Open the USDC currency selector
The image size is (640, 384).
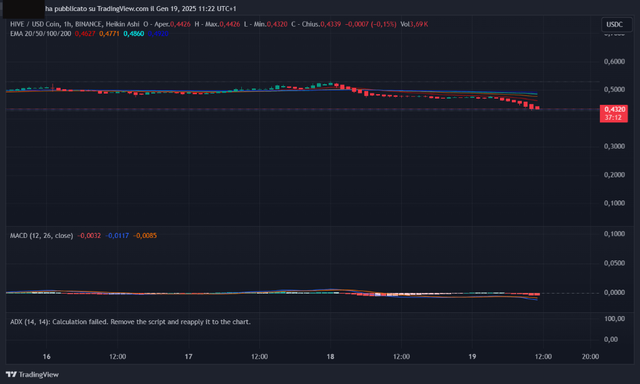616,24
